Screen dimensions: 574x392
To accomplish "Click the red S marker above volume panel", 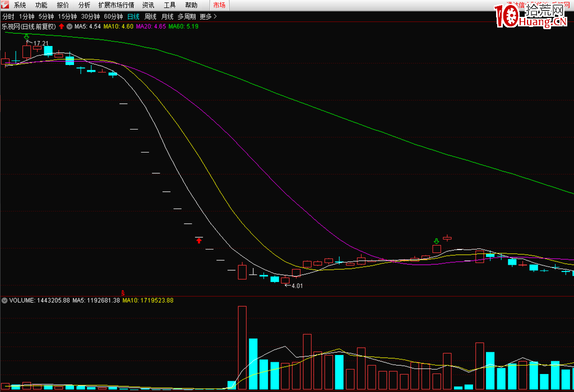I will (123, 293).
